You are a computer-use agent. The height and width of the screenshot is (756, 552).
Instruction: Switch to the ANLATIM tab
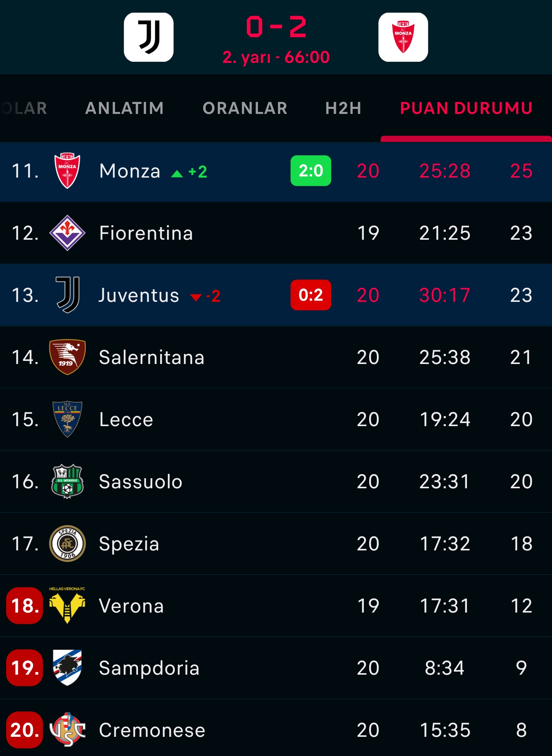(125, 108)
